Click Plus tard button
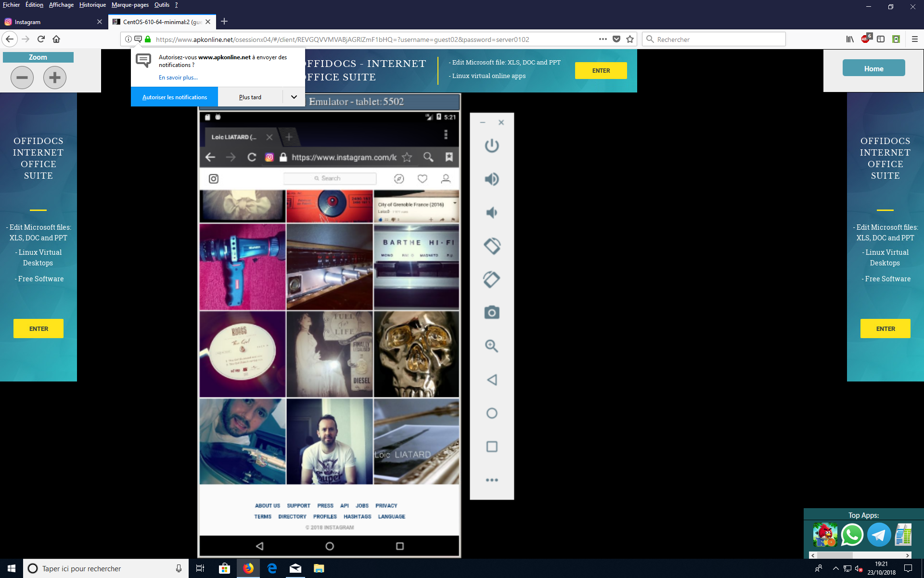Viewport: 924px width, 578px height. click(x=250, y=97)
